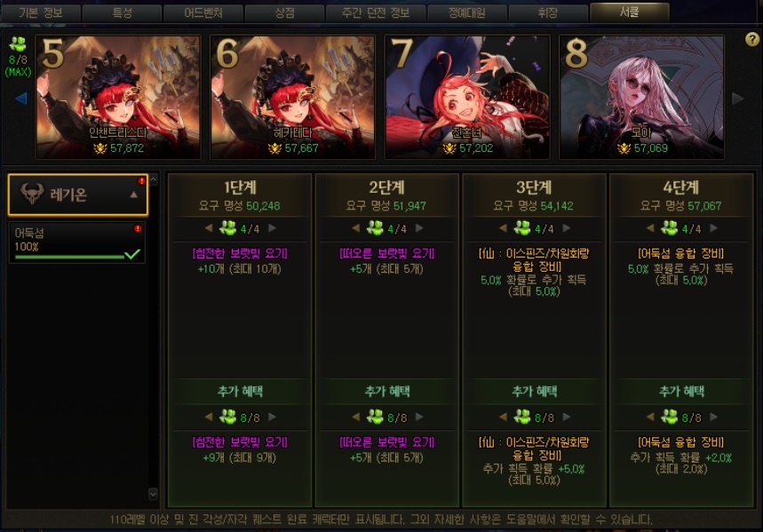Open the 어드벤처 tab
The height and width of the screenshot is (532, 763).
203,12
